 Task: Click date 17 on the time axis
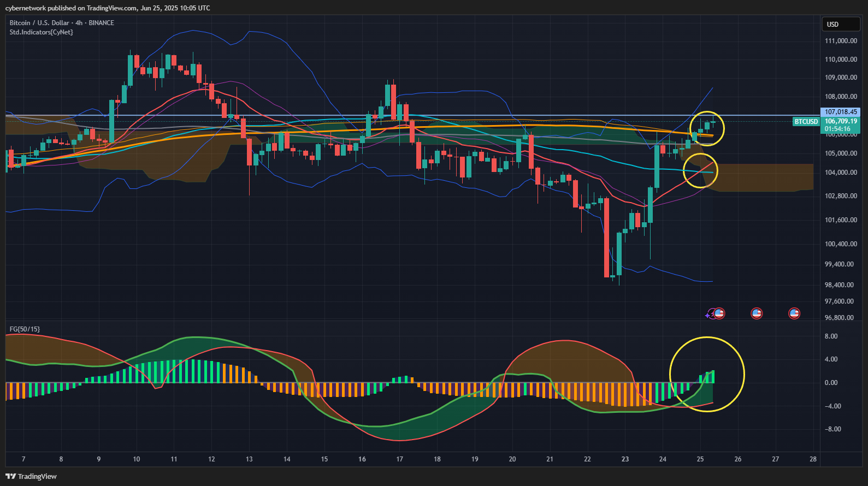(399, 459)
